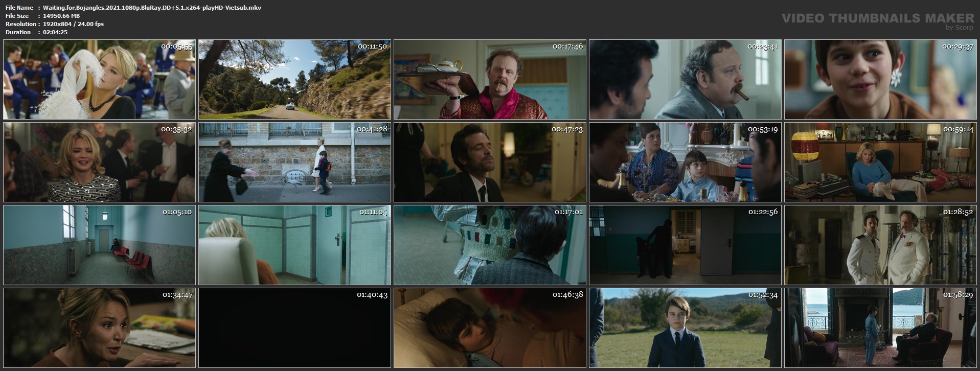Click the tiled room thumbnail at 01:11:05
Screen dimensions: 980x371
tap(294, 245)
